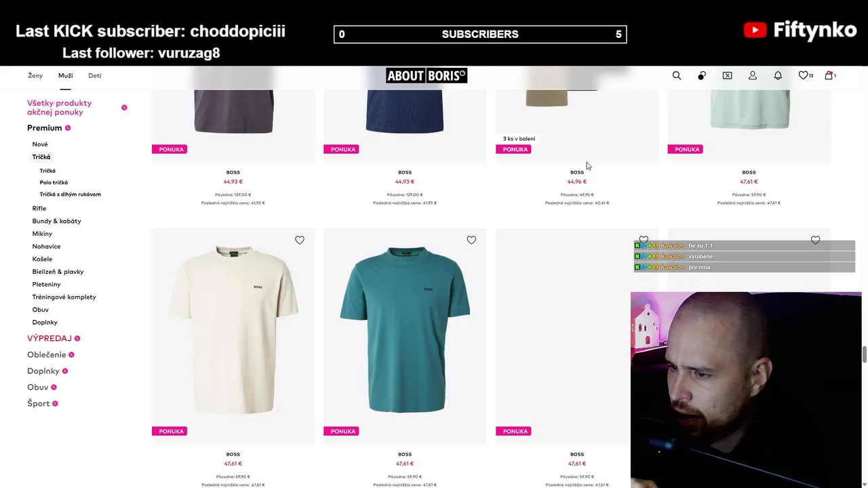Open Všetky produkty akčnej ponuky link
868x488 pixels.
(59, 107)
